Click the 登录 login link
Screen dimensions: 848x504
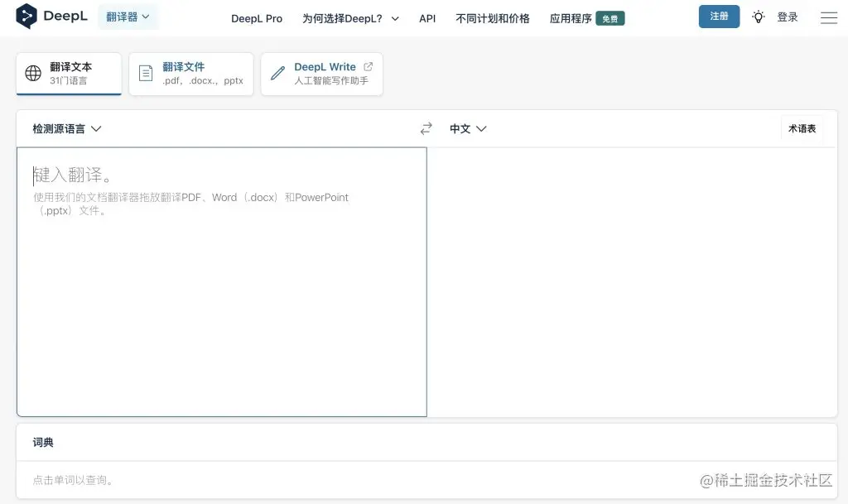click(x=788, y=17)
